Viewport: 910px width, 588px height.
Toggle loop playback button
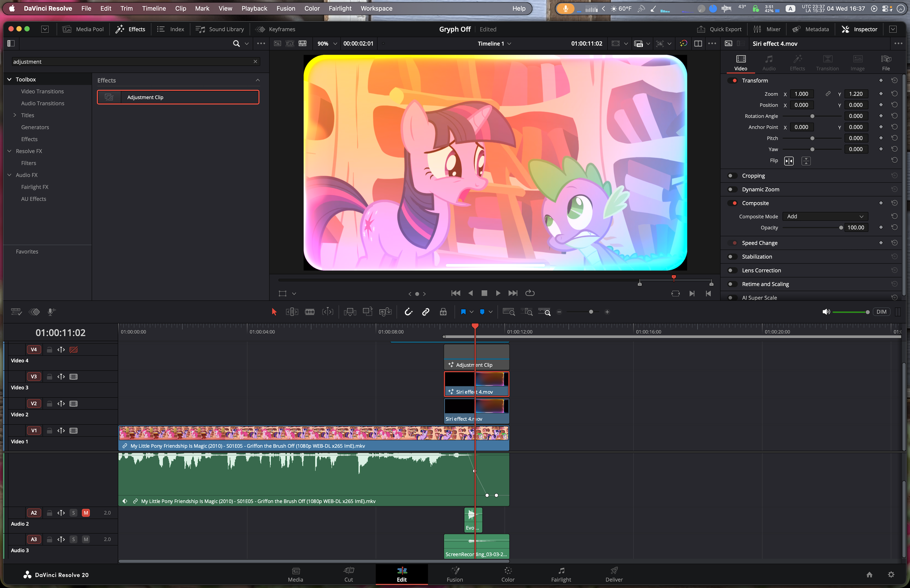(530, 293)
